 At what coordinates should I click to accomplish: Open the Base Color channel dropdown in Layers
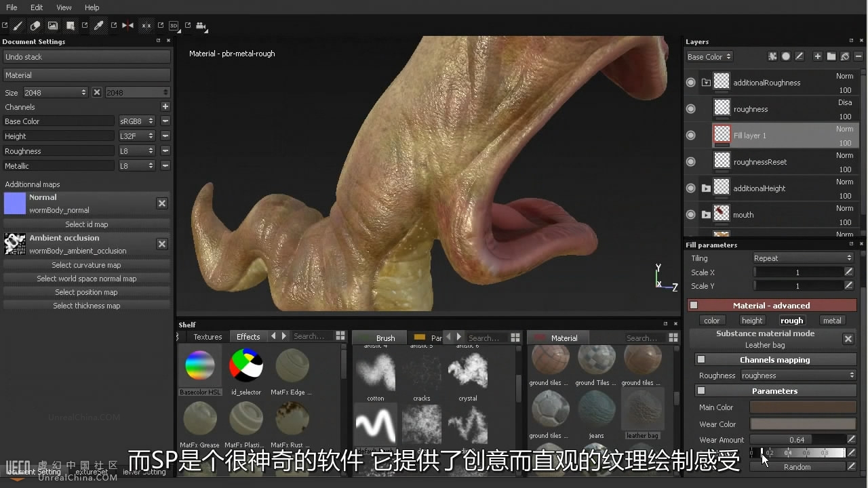click(x=709, y=57)
